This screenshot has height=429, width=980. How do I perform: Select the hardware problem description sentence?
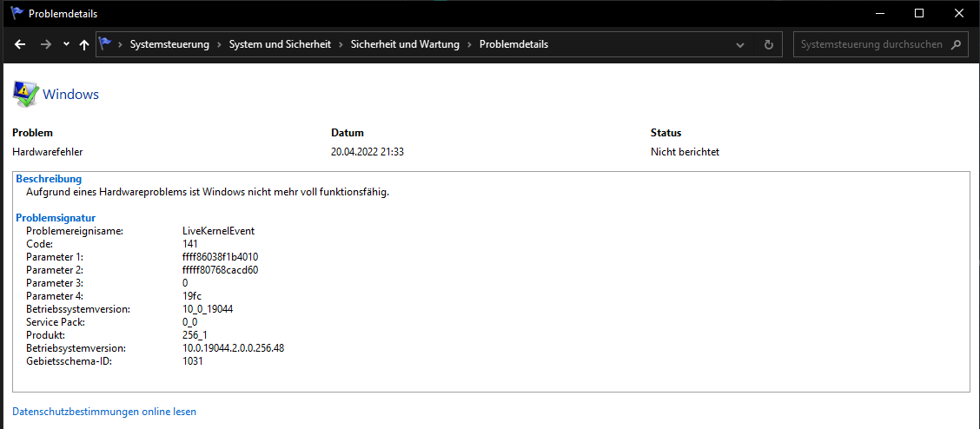(208, 192)
